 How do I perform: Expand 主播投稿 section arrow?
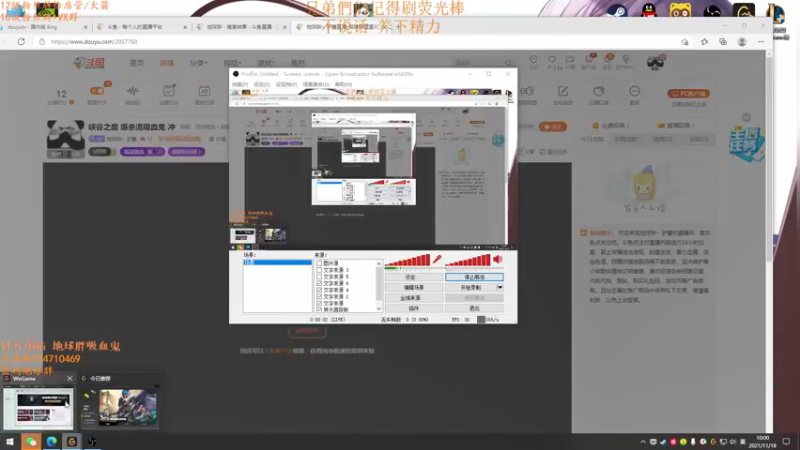point(628,126)
